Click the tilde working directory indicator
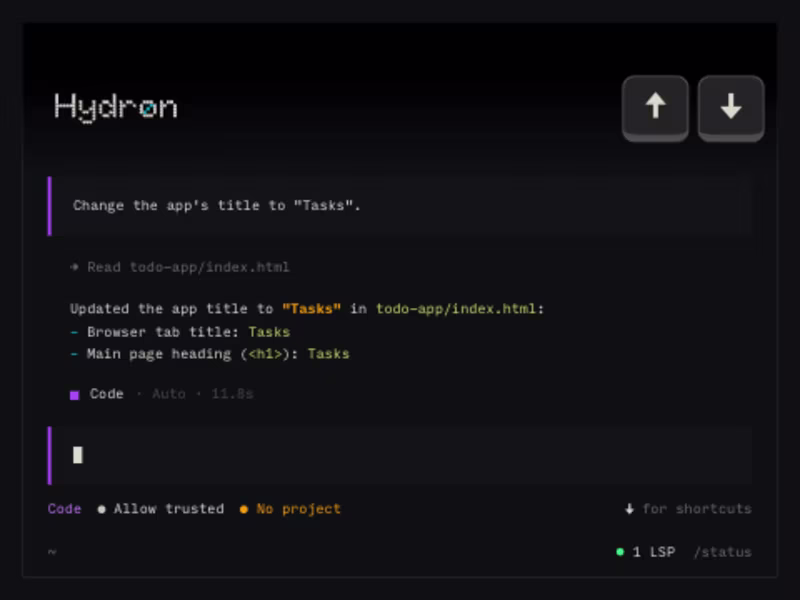The height and width of the screenshot is (600, 800). [x=52, y=552]
